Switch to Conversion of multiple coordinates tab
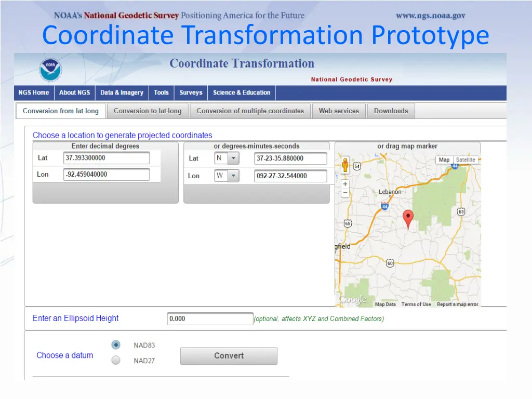Screen dimensions: 532x399 tap(250, 111)
